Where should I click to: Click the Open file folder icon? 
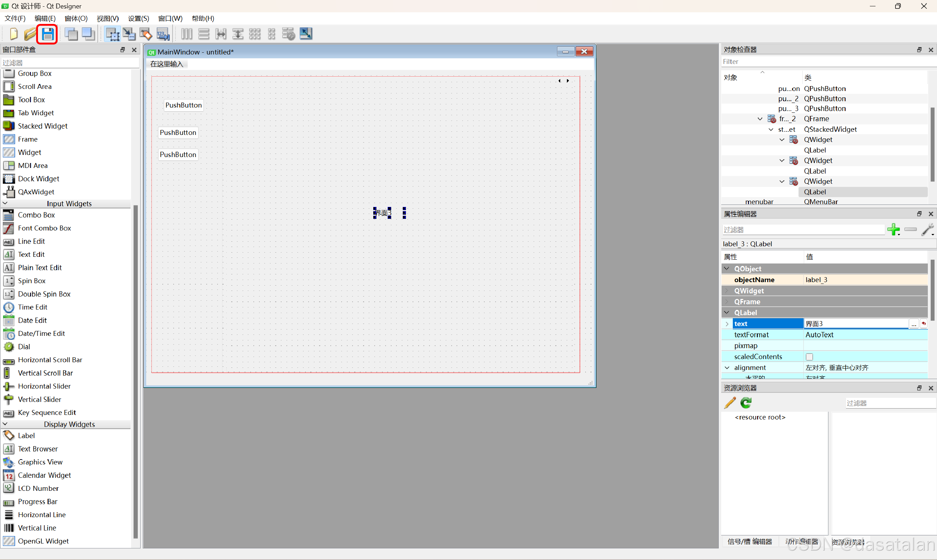tap(30, 34)
